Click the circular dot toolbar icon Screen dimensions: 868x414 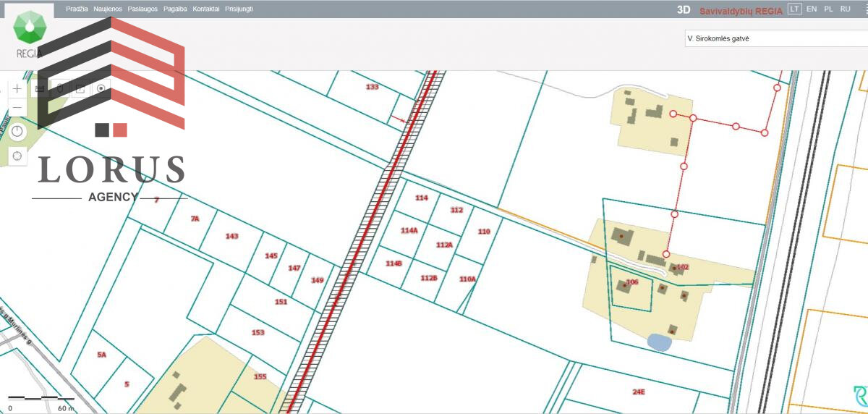[x=101, y=88]
